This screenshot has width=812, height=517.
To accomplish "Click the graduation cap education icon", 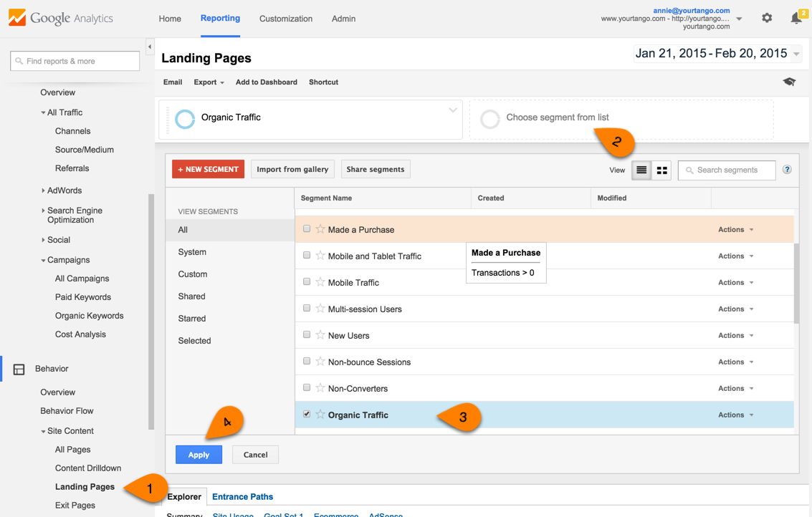I will [x=789, y=82].
